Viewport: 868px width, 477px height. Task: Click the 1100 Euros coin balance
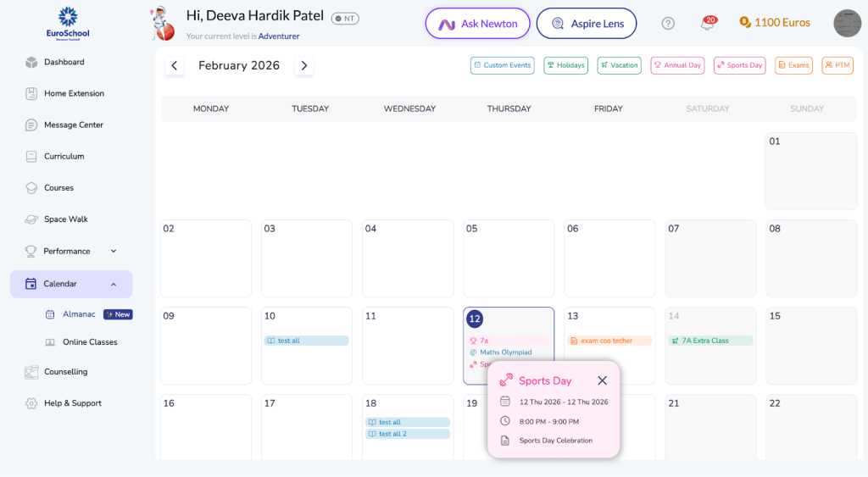click(775, 23)
